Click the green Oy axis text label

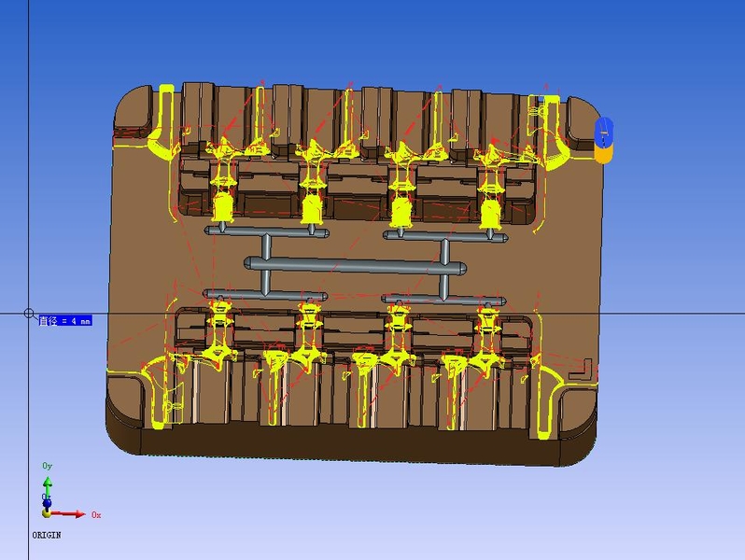pos(48,465)
